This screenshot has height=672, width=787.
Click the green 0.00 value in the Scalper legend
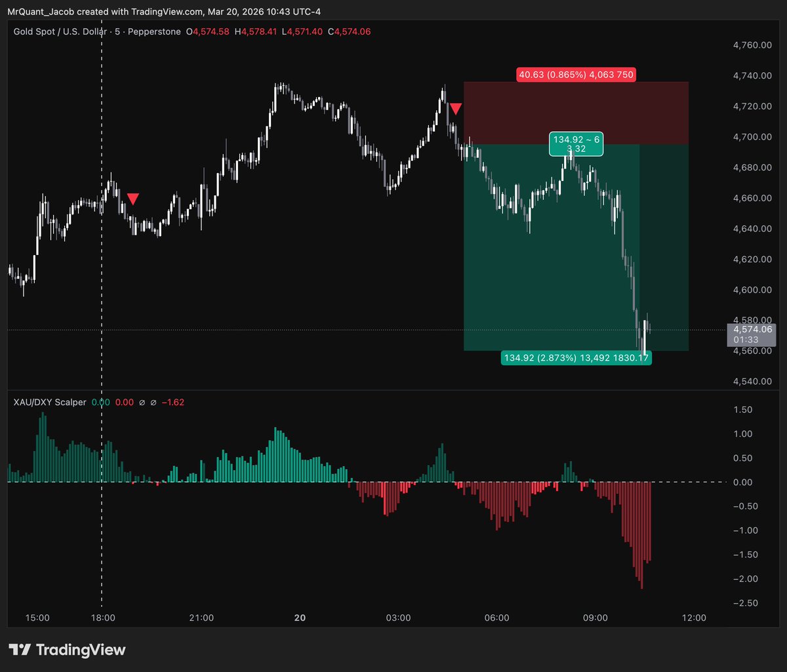click(x=101, y=402)
